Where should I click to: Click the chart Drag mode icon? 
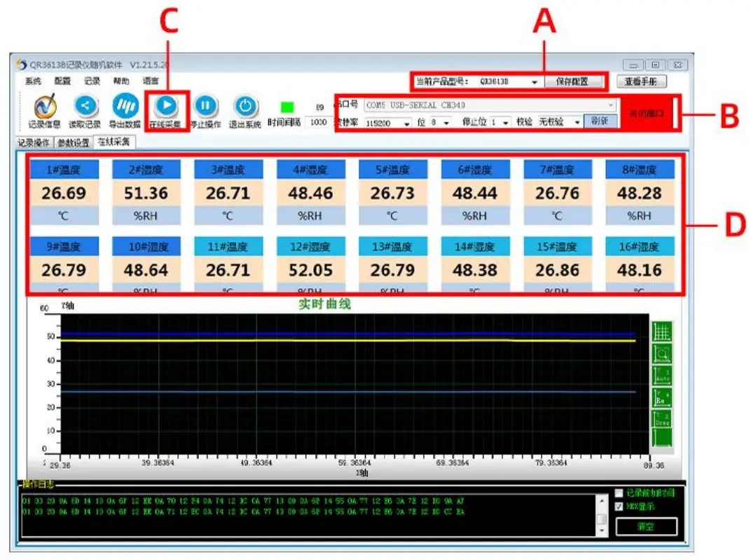662,419
